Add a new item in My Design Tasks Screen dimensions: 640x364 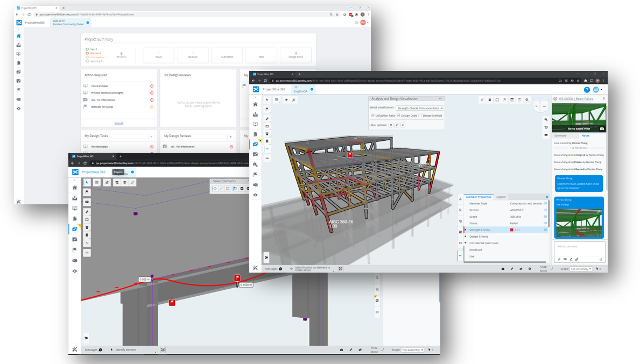click(151, 137)
